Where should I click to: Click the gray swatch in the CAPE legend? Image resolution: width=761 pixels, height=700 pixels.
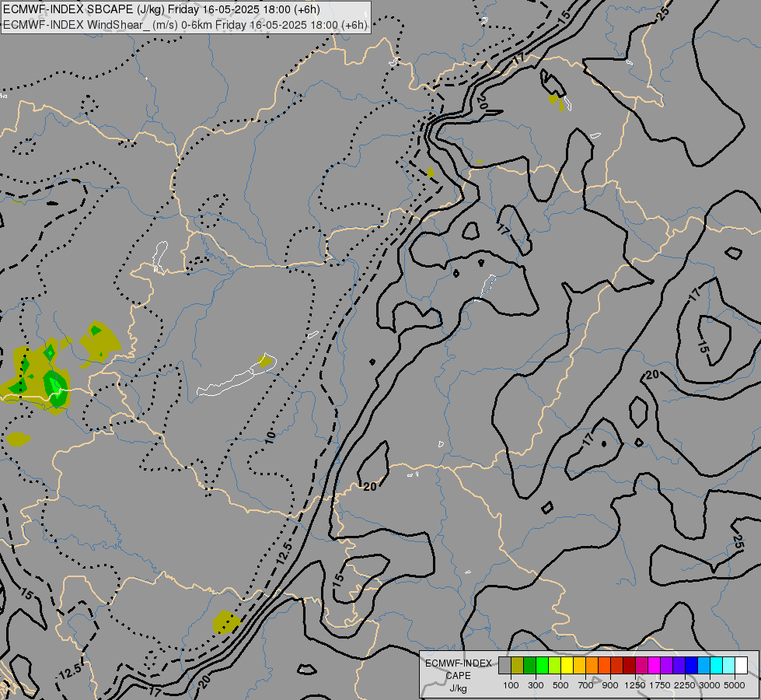pos(504,665)
